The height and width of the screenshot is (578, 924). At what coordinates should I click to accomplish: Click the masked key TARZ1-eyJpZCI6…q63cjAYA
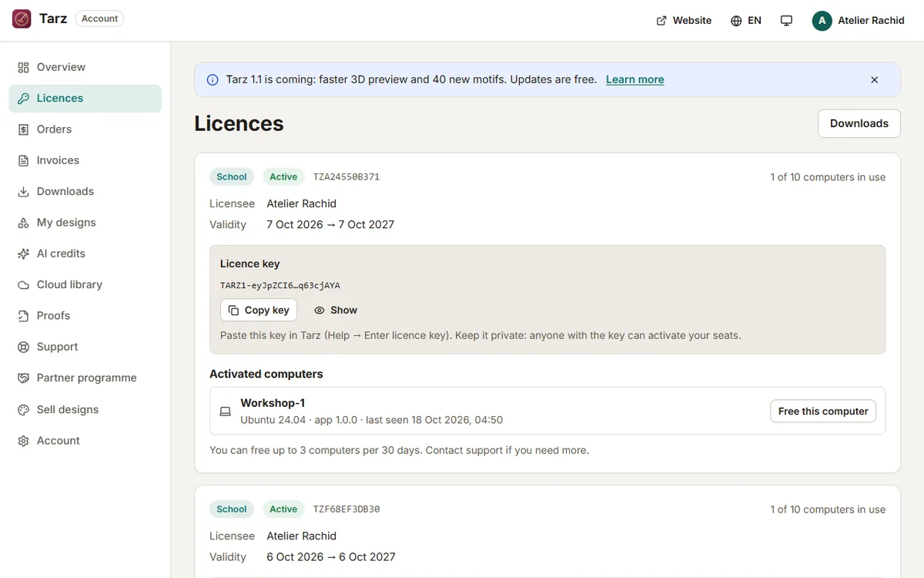point(280,285)
